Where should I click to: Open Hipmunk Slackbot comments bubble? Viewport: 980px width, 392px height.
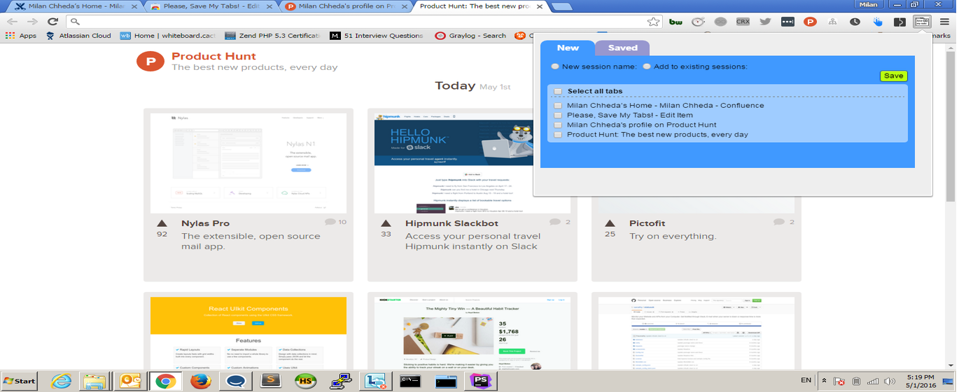tap(554, 222)
